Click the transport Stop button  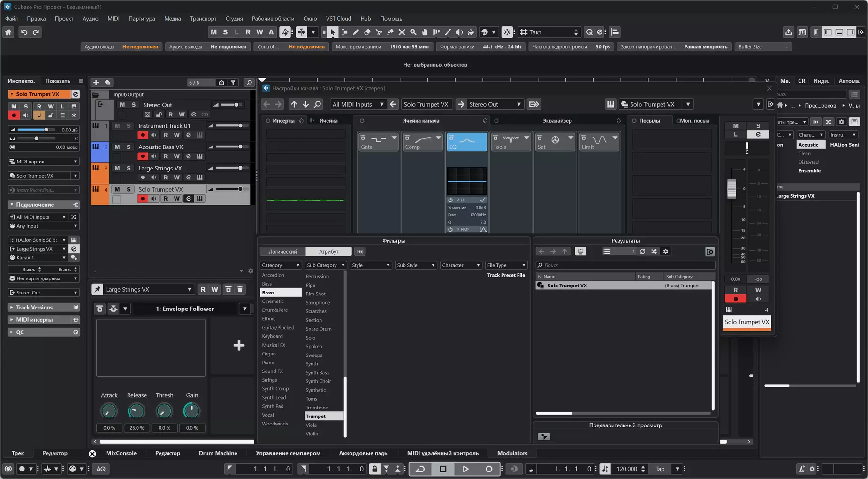click(x=442, y=469)
